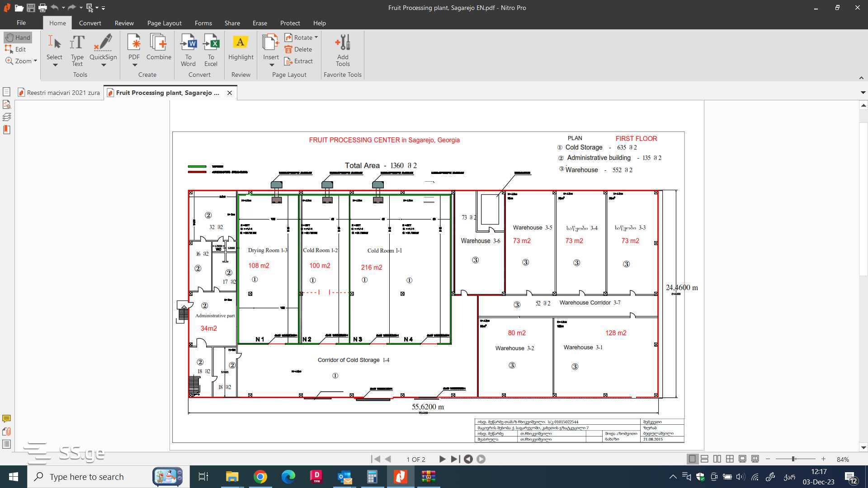868x488 pixels.
Task: Switch to Reestri macivari 2021 zura tab
Action: [59, 93]
